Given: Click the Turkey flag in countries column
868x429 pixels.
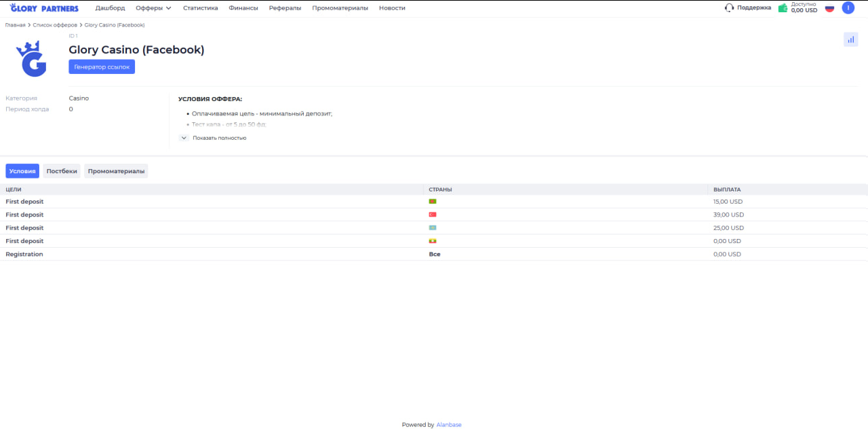Looking at the screenshot, I should [433, 214].
